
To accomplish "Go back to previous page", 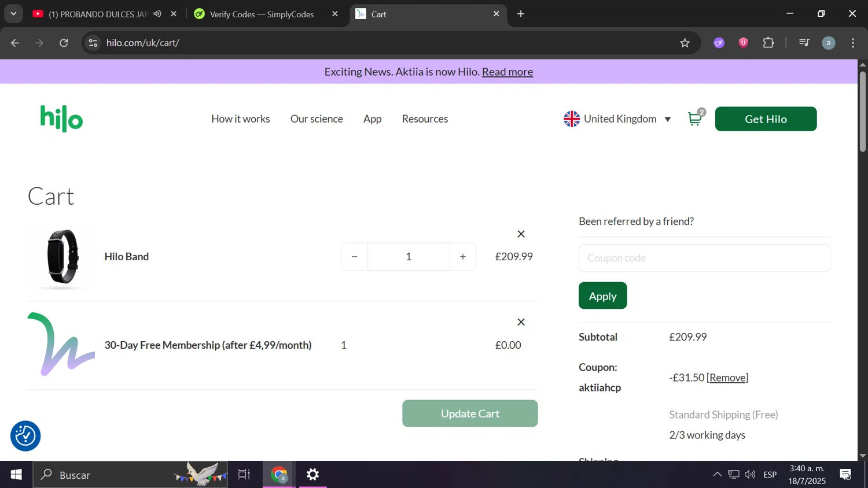I will [x=15, y=43].
